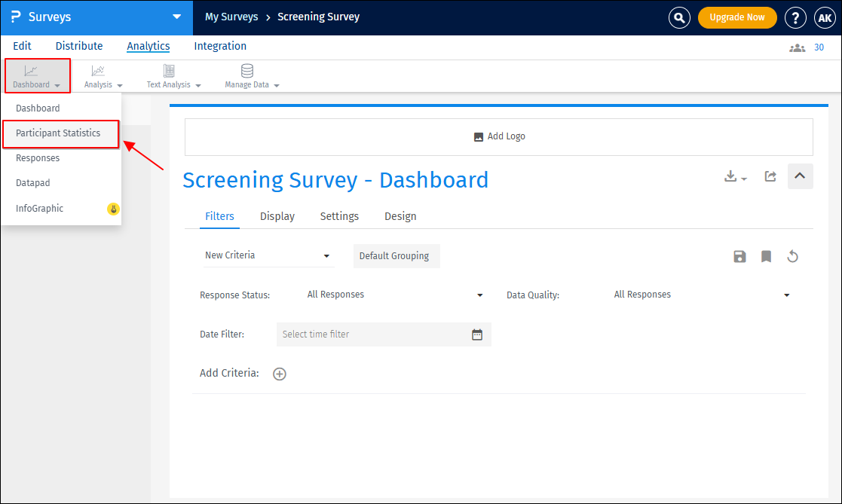The width and height of the screenshot is (842, 504).
Task: Click the download icon on the dashboard
Action: pyautogui.click(x=730, y=176)
